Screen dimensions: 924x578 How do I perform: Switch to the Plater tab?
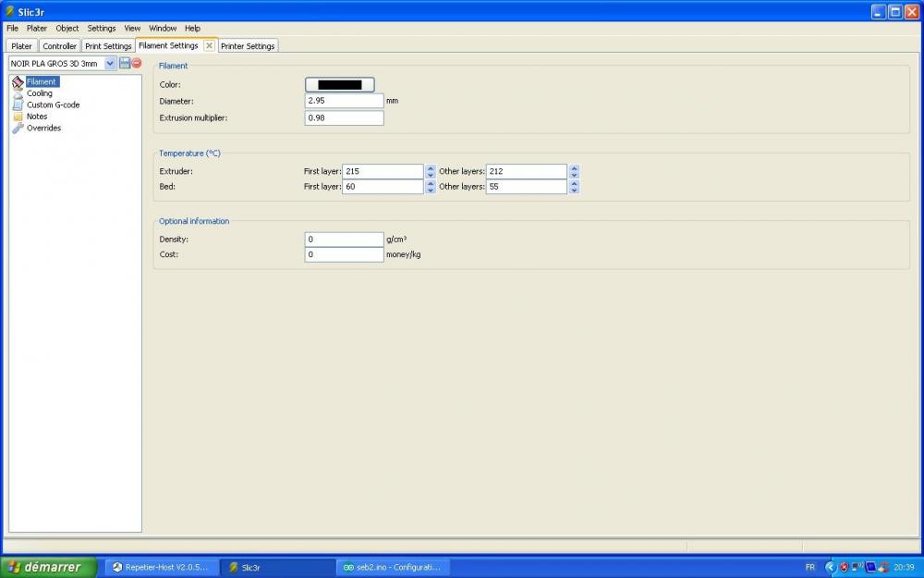22,46
